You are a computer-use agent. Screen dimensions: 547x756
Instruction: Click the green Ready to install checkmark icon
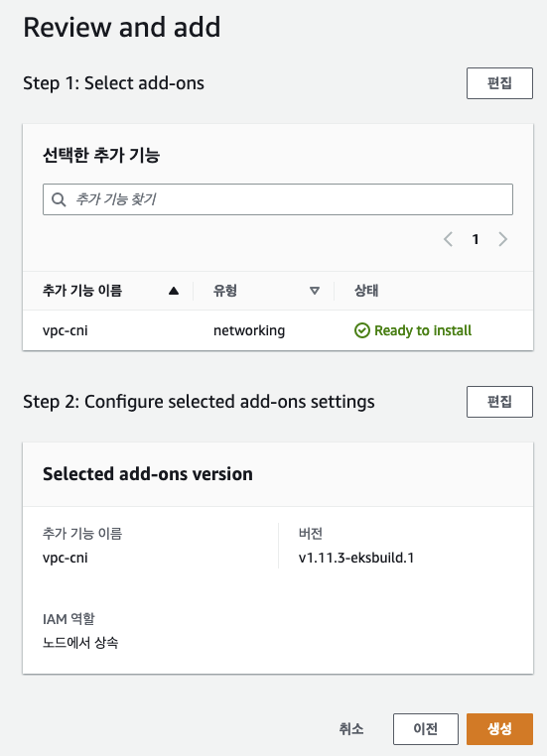tap(362, 330)
